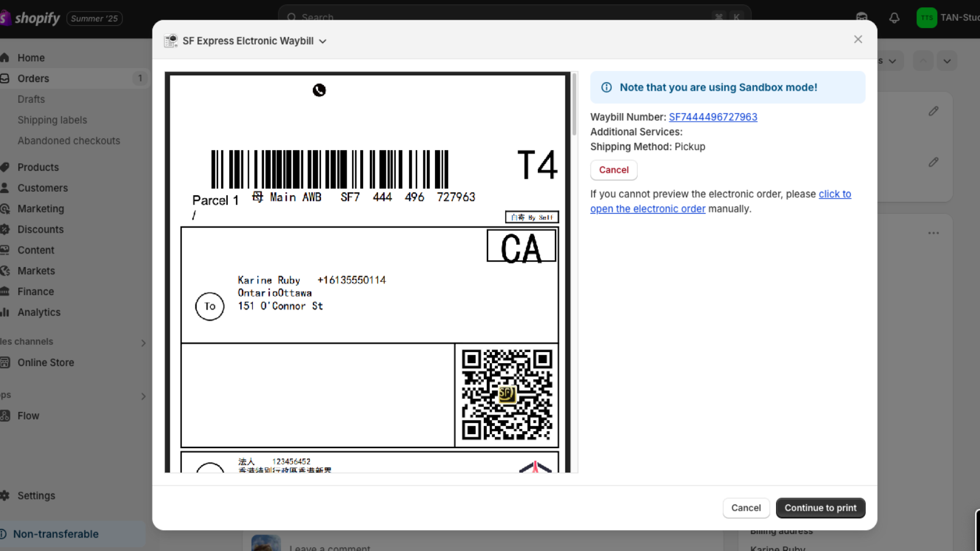Click the SF Express app icon in dialog header
This screenshot has height=551, width=980.
pos(171,41)
